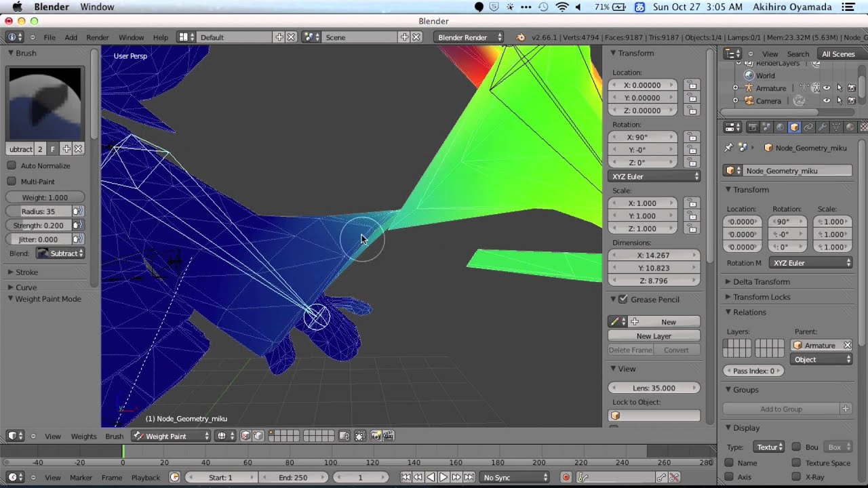Open the No Sync playback dropdown

515,477
